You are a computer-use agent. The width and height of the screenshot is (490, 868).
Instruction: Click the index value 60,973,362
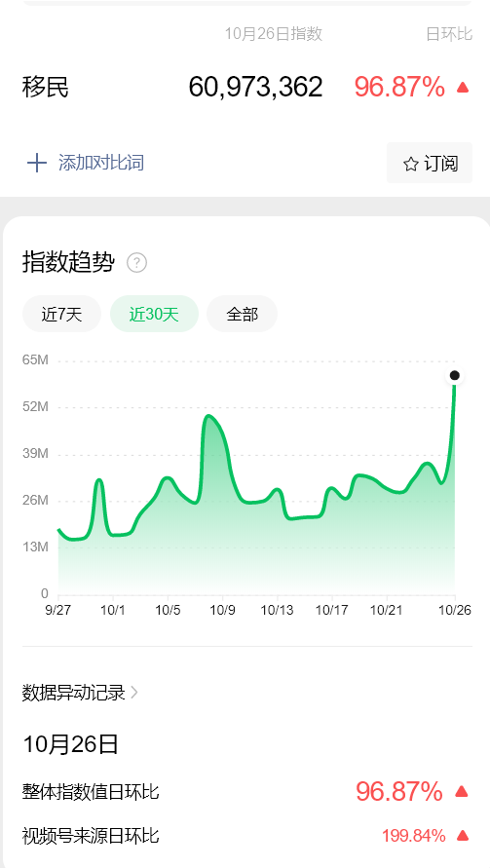(x=255, y=88)
